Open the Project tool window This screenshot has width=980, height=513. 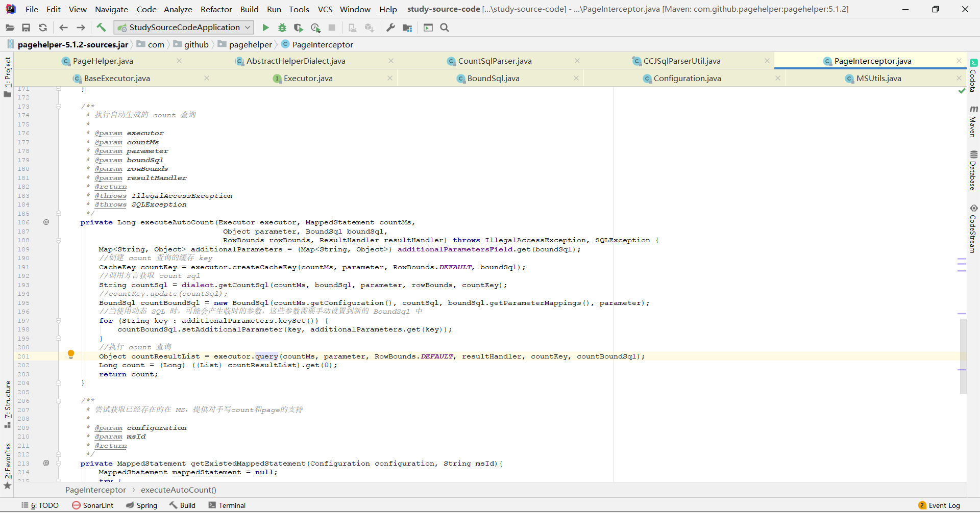pos(8,76)
